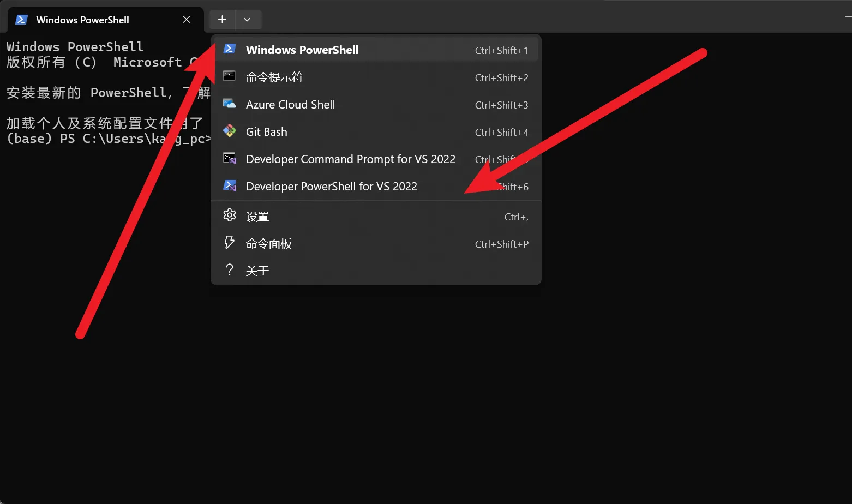Open 命令面板 menu entry
Screen dimensions: 852x504
click(x=376, y=244)
